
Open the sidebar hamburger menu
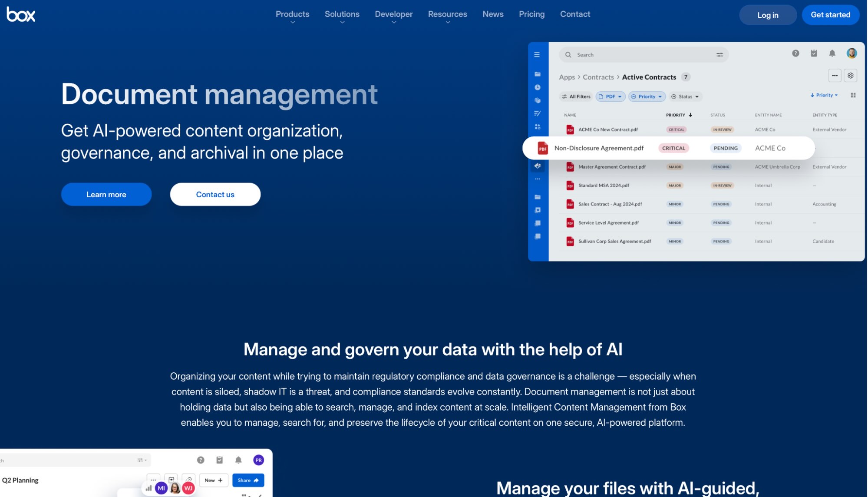coord(537,55)
